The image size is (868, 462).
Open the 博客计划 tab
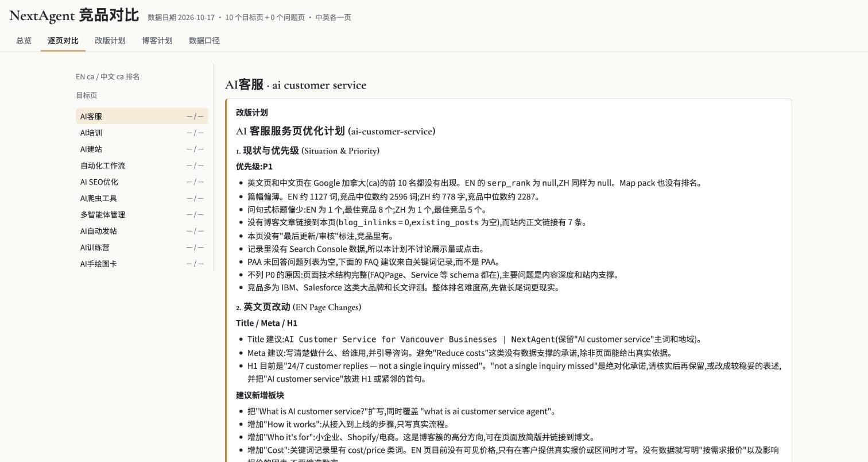click(x=157, y=41)
